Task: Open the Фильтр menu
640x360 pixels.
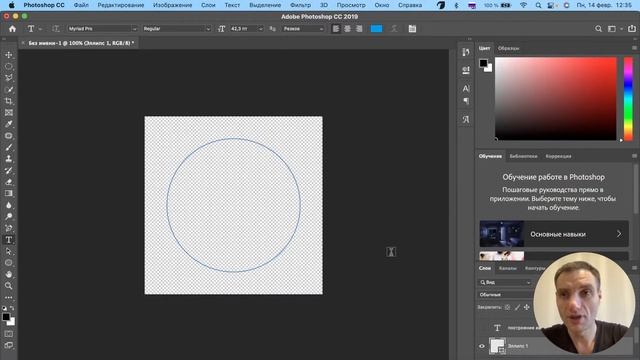Action: [x=300, y=5]
